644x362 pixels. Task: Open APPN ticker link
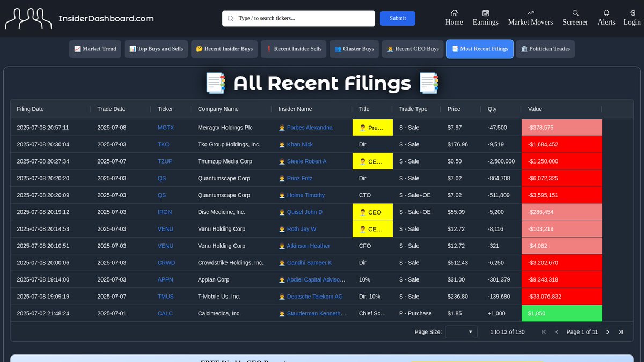(166, 280)
